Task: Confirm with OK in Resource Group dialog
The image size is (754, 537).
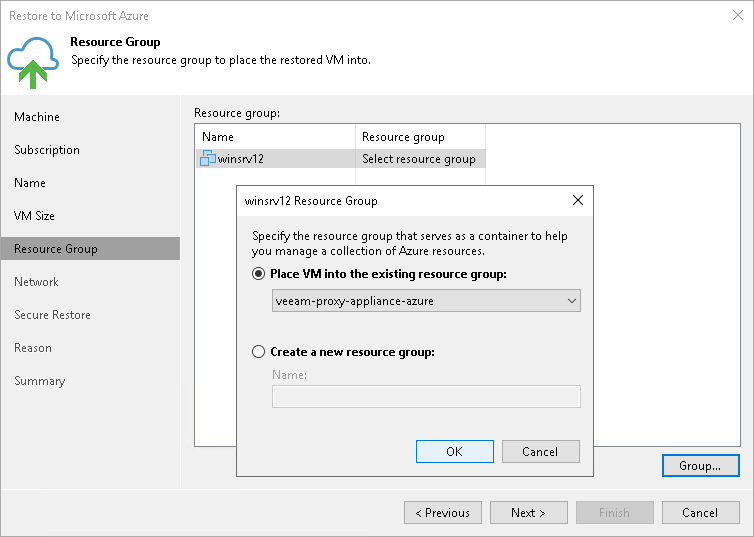Action: [454, 451]
